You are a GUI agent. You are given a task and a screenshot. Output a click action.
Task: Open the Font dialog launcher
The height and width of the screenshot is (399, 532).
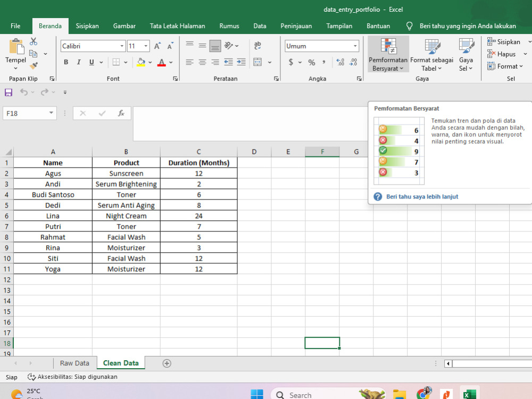(175, 79)
